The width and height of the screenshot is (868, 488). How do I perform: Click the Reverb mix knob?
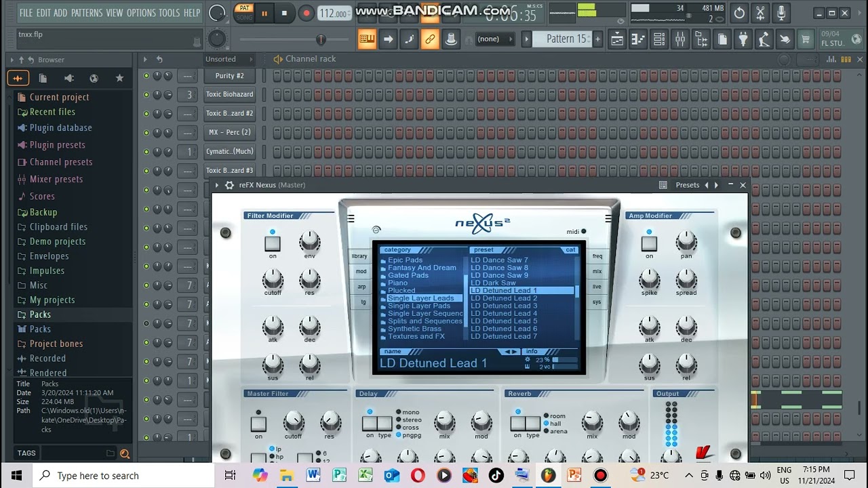(x=592, y=421)
